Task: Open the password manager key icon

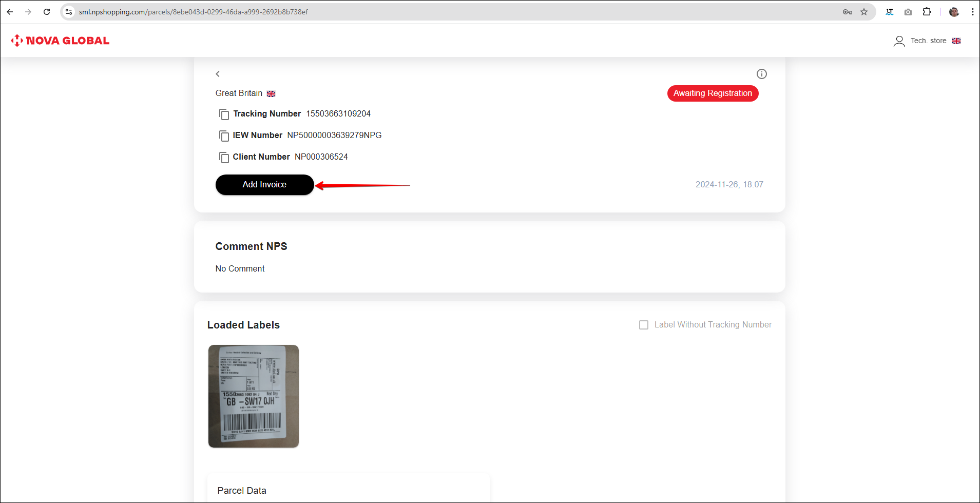Action: point(847,12)
